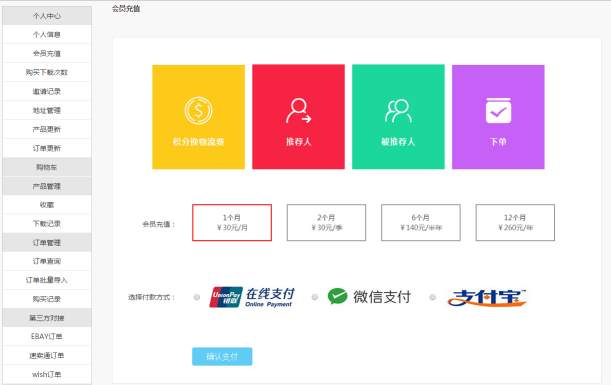
Task: Open the EBAY订单 sidebar link
Action: pyautogui.click(x=47, y=336)
